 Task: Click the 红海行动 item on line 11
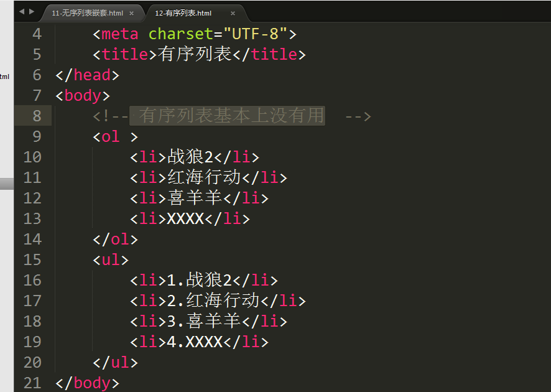coord(204,177)
